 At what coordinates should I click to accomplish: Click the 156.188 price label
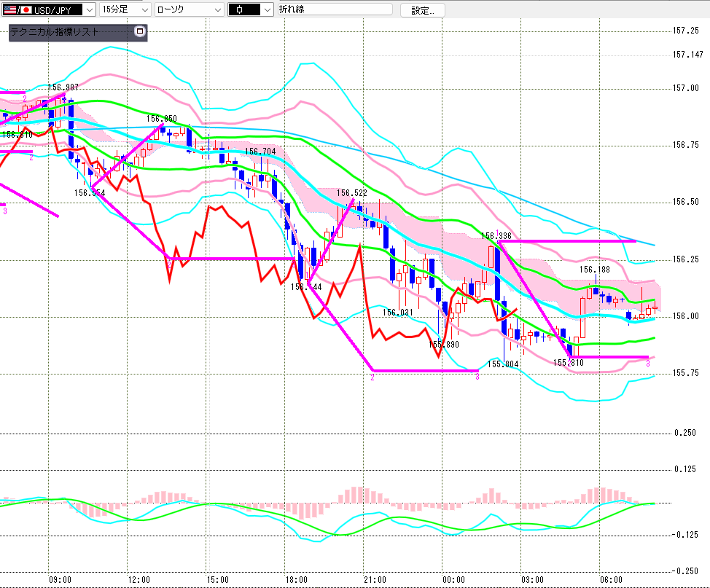[x=595, y=270]
